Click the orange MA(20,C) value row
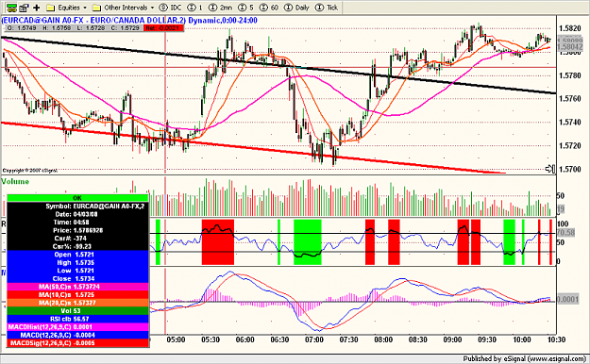 (x=77, y=303)
